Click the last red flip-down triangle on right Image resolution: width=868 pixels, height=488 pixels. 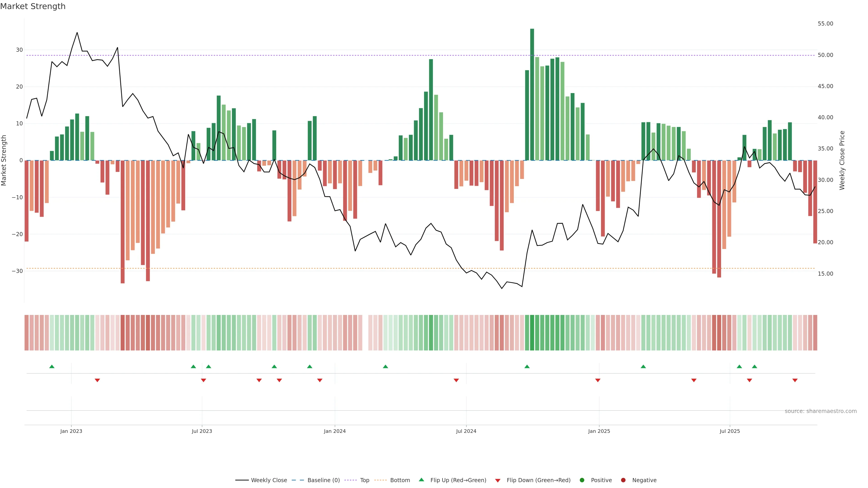tap(795, 380)
